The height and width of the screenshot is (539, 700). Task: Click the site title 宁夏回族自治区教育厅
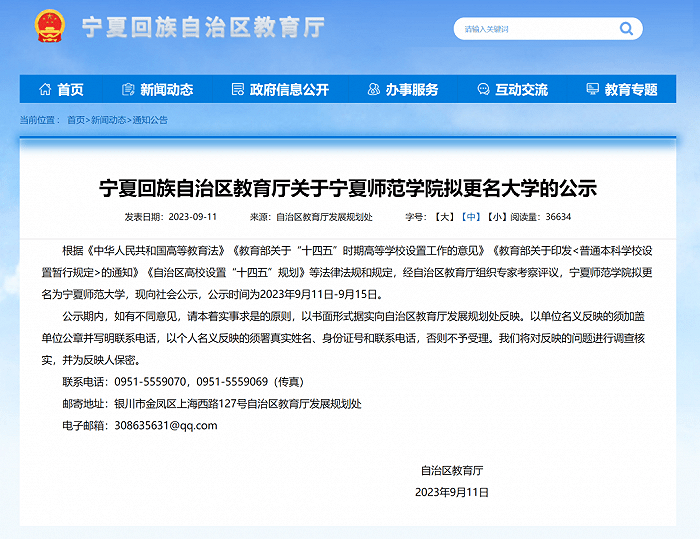203,27
